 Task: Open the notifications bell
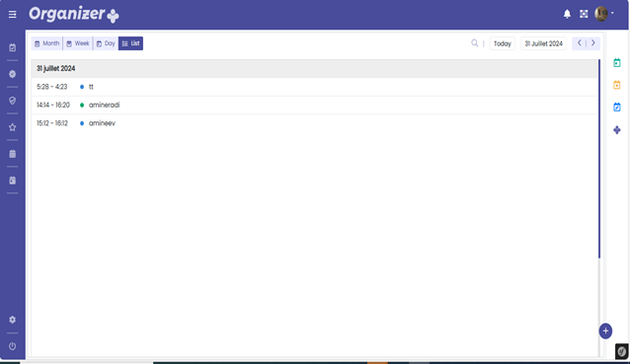click(567, 14)
